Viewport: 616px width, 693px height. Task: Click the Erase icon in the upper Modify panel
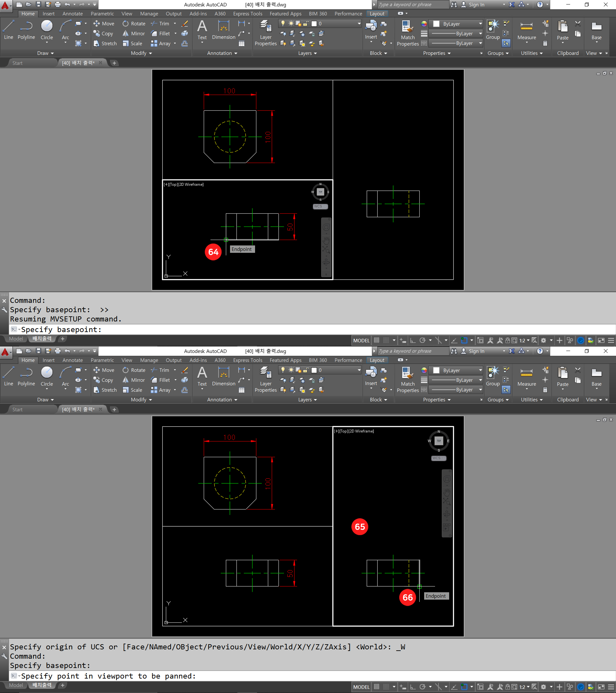click(185, 23)
